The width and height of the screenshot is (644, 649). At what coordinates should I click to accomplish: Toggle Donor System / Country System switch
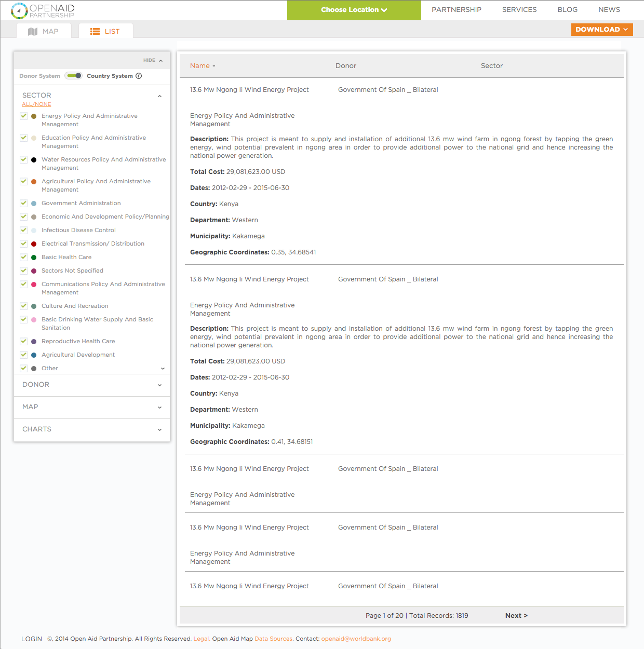[74, 76]
